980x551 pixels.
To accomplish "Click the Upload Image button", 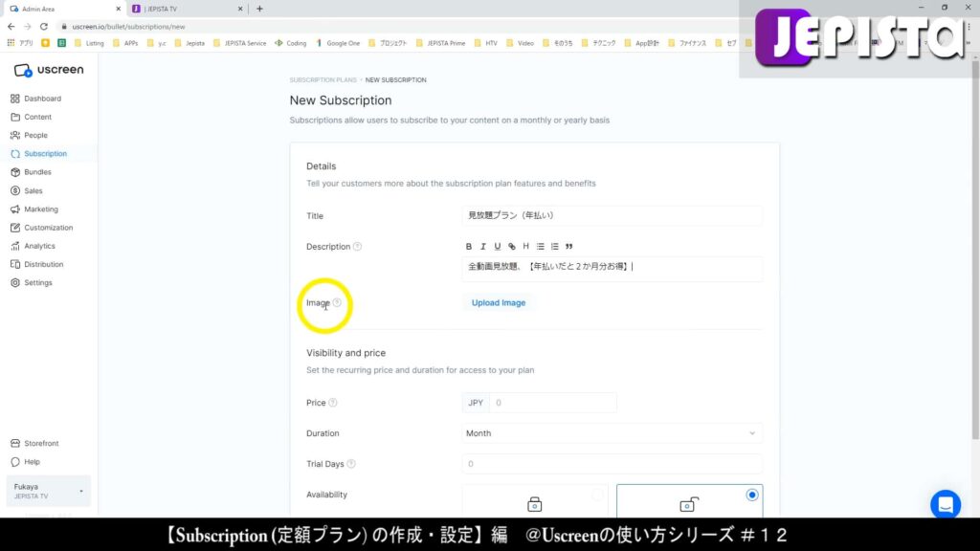I will pos(498,303).
